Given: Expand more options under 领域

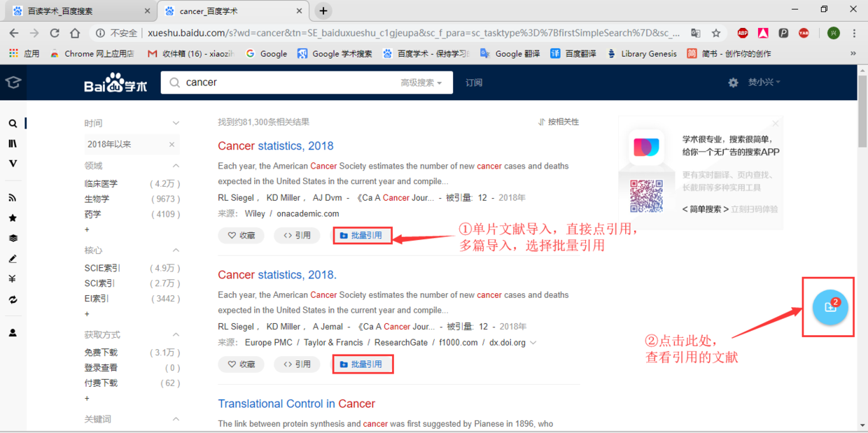Looking at the screenshot, I should tap(87, 229).
